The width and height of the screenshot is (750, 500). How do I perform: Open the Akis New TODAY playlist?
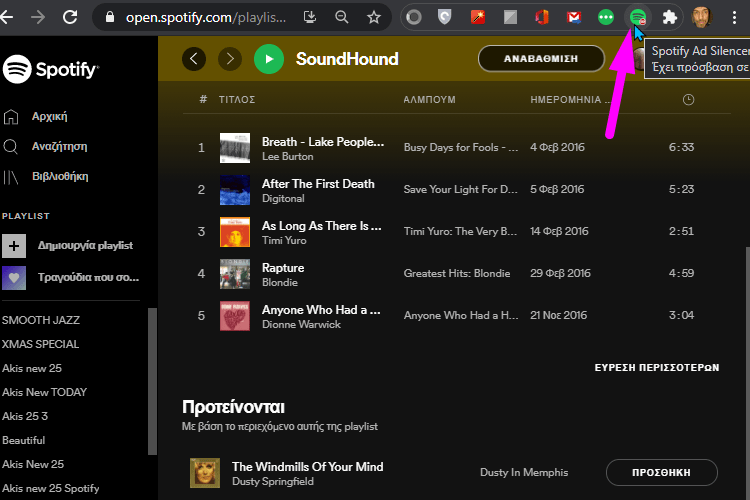click(44, 392)
